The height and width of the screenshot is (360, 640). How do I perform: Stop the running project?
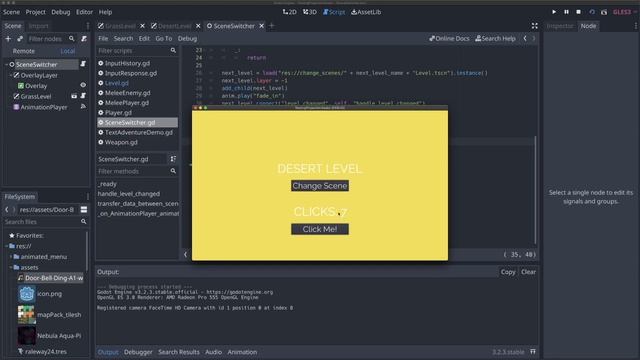(x=578, y=12)
